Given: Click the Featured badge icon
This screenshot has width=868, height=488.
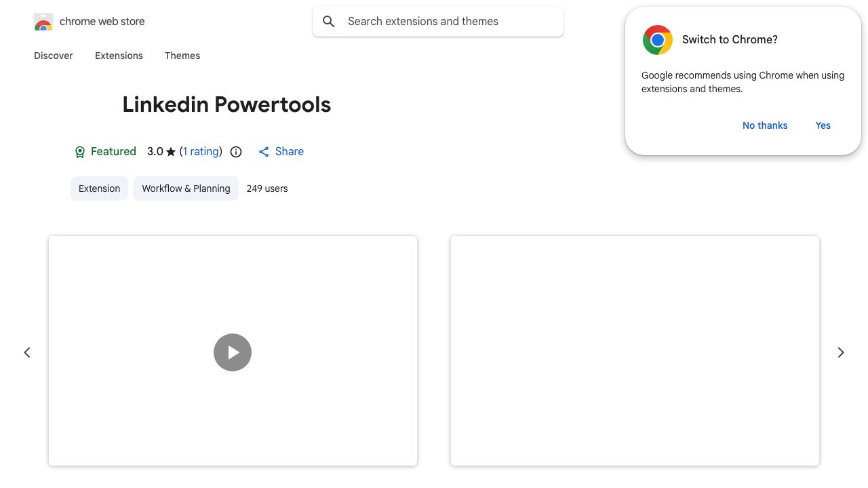Looking at the screenshot, I should coord(80,152).
